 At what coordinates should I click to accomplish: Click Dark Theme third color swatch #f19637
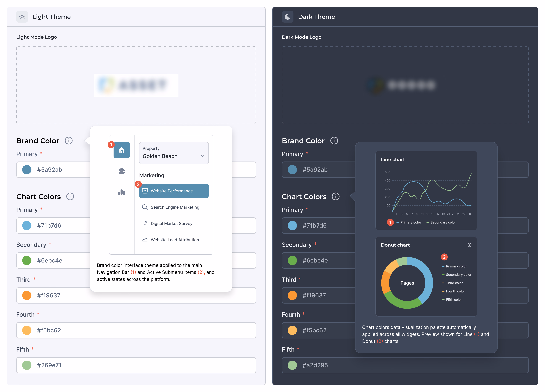point(292,295)
